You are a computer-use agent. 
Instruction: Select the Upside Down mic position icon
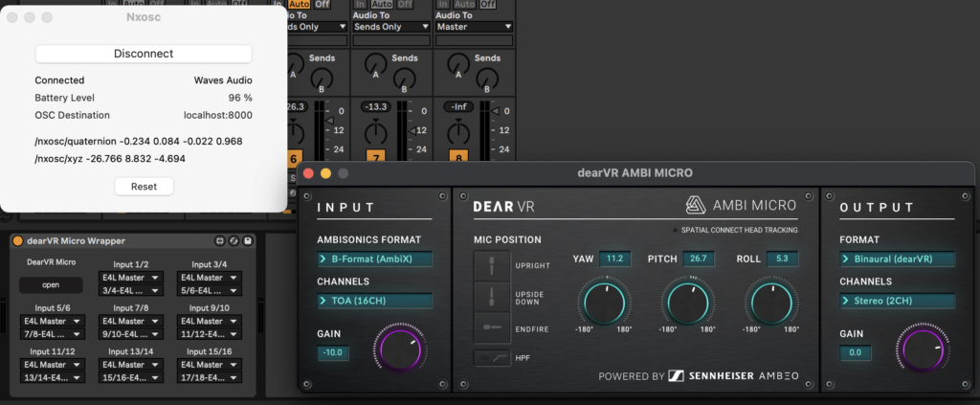(x=492, y=296)
